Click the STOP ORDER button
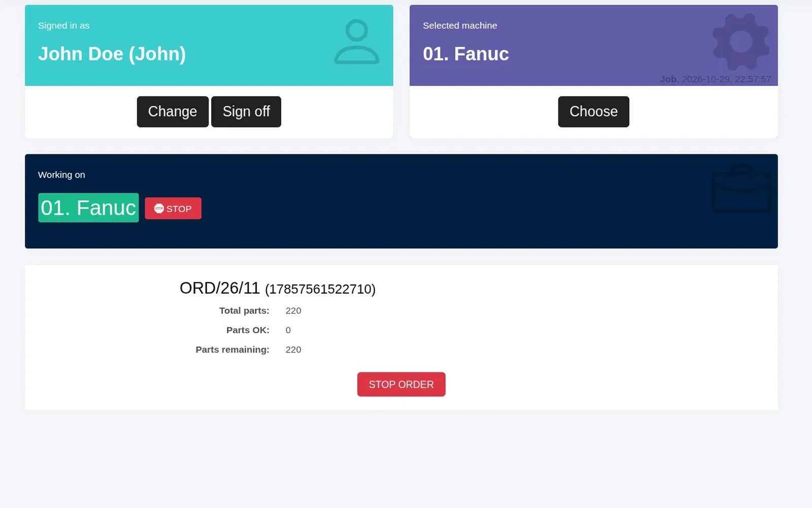 (x=401, y=385)
